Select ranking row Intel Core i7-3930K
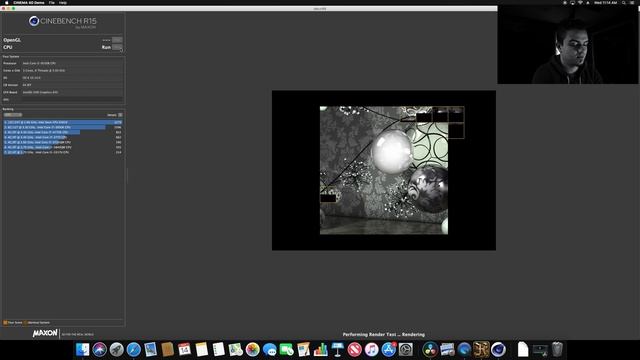The image size is (640, 360). pos(63,127)
